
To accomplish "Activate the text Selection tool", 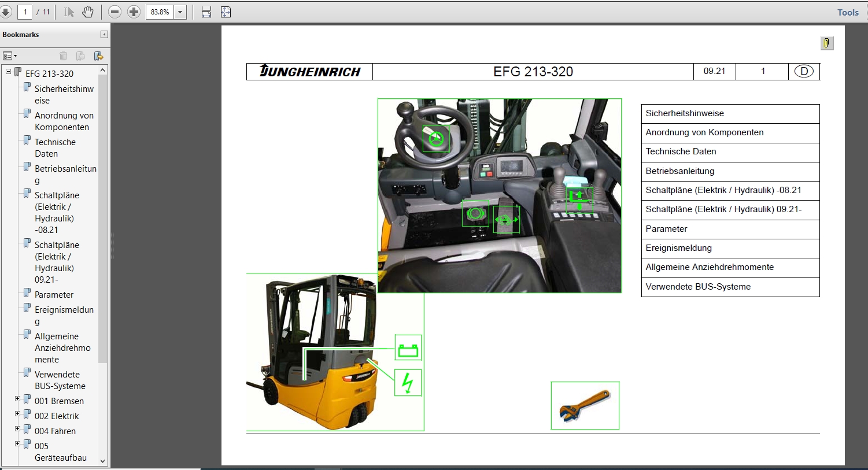I will (68, 12).
